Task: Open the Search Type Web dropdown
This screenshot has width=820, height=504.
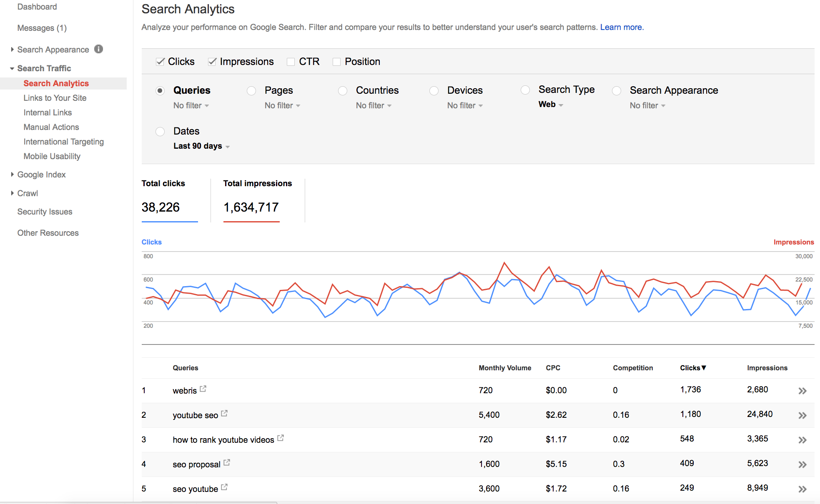Action: tap(551, 105)
